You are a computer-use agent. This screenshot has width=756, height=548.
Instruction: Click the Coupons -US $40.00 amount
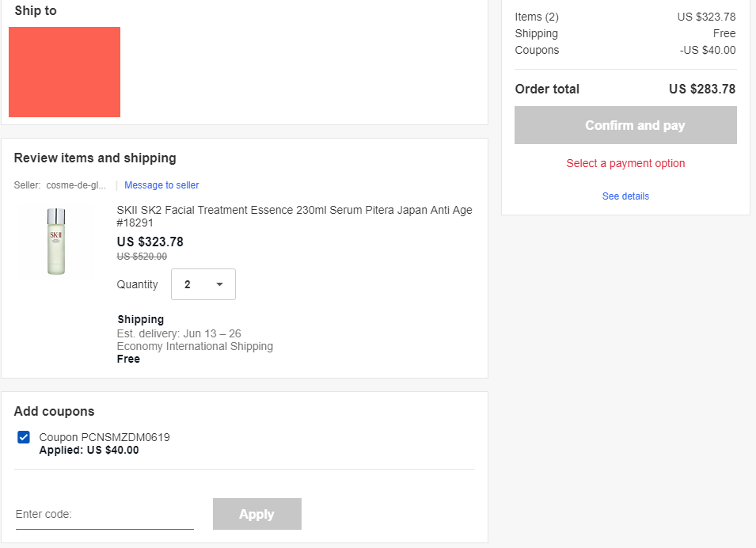[x=707, y=50]
